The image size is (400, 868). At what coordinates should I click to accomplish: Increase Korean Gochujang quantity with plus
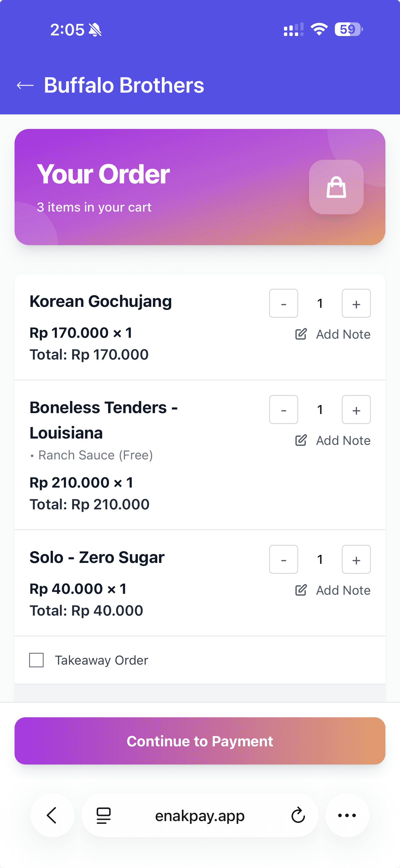(x=356, y=303)
